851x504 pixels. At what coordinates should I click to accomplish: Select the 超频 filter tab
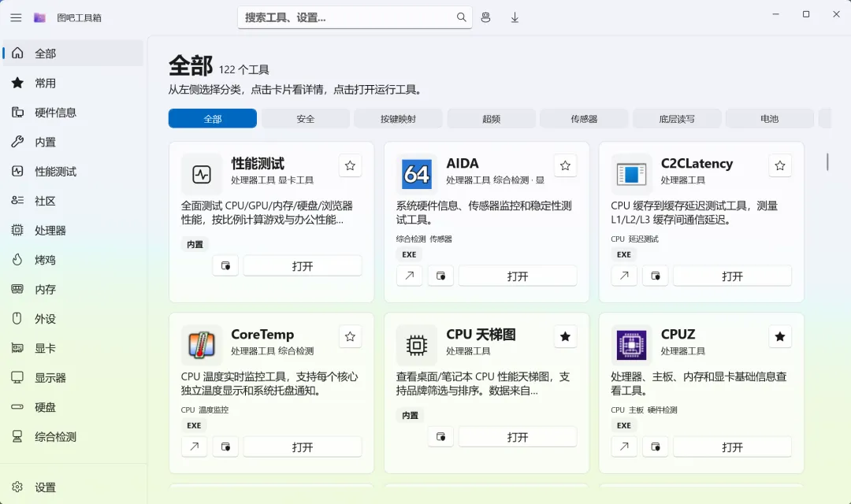click(491, 118)
